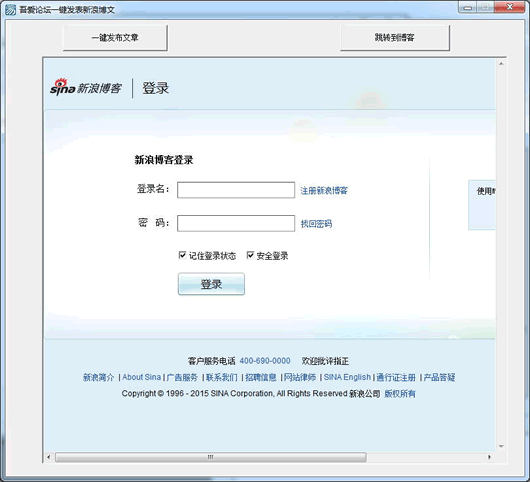Open the 版权所有 link

[400, 393]
